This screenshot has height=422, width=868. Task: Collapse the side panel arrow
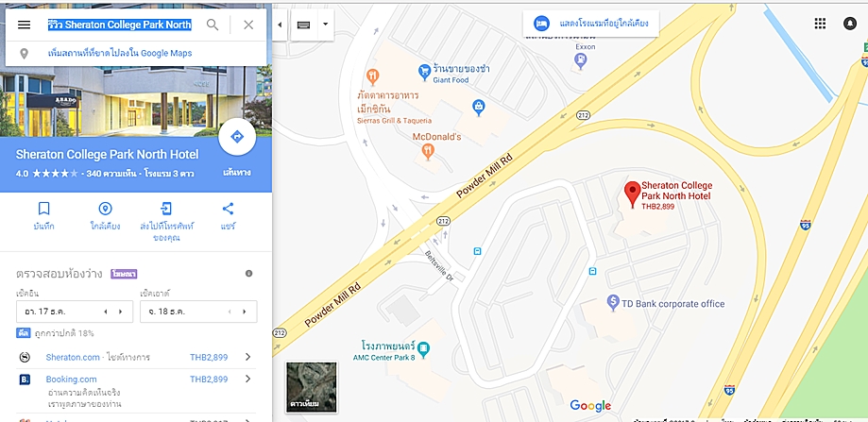280,25
